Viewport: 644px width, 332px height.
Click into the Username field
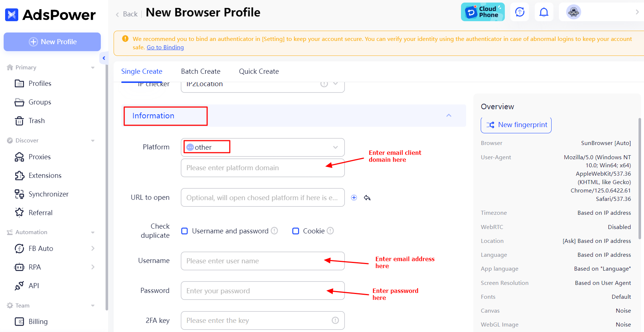(263, 261)
